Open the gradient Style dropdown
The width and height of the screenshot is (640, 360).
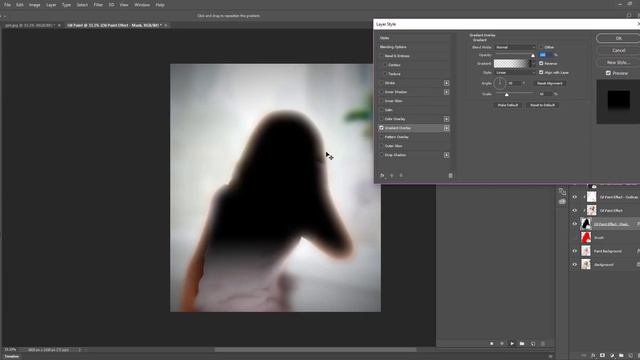pyautogui.click(x=515, y=72)
